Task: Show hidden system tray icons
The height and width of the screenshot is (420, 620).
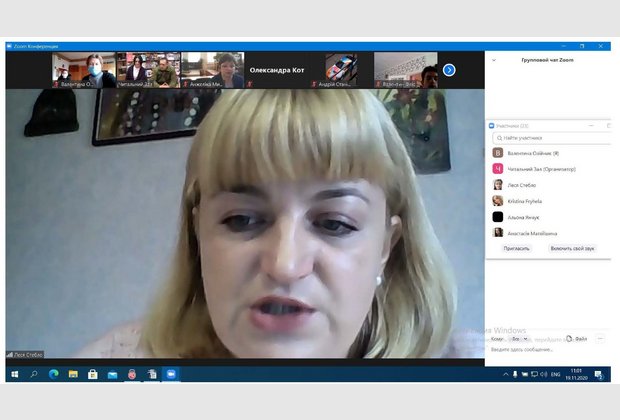Action: point(505,374)
